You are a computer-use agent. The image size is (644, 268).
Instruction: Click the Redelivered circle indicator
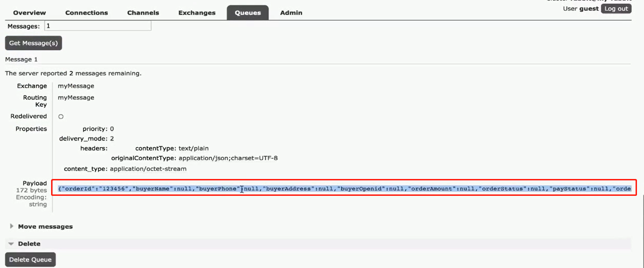[x=61, y=116]
